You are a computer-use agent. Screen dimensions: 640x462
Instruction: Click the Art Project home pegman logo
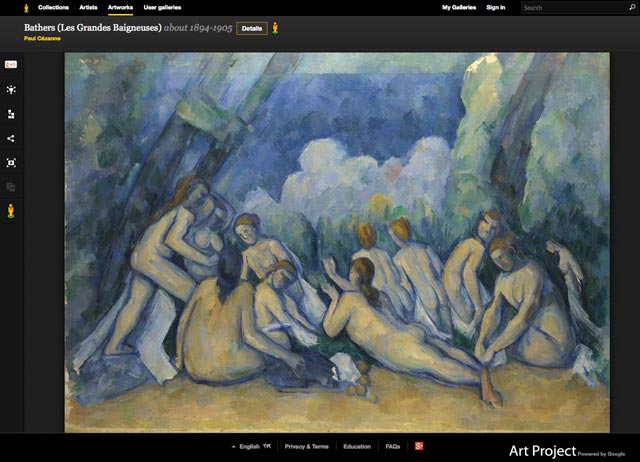click(x=27, y=8)
